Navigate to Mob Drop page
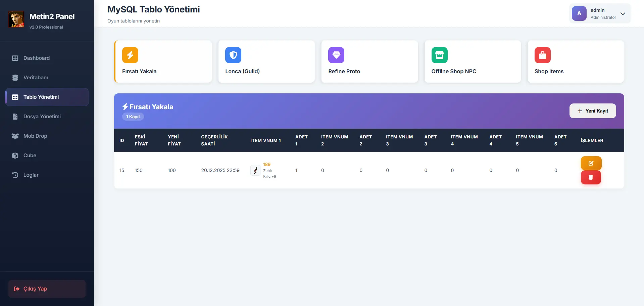Image resolution: width=644 pixels, height=306 pixels. 35,136
